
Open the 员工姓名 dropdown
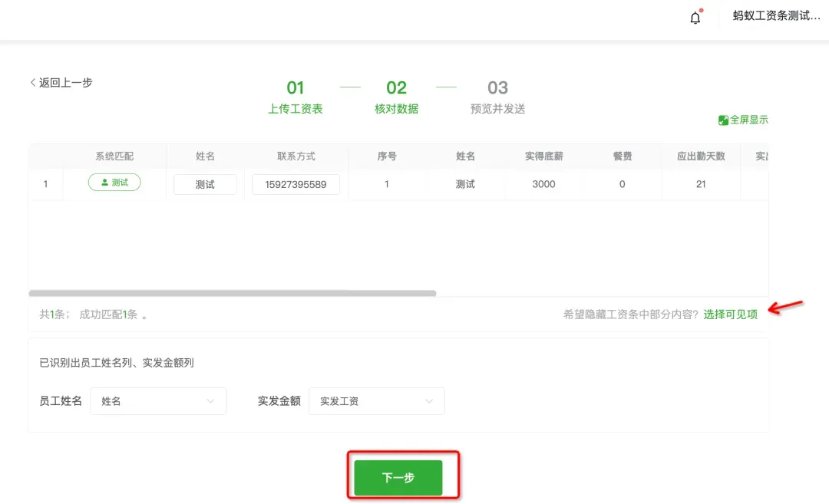(x=159, y=401)
